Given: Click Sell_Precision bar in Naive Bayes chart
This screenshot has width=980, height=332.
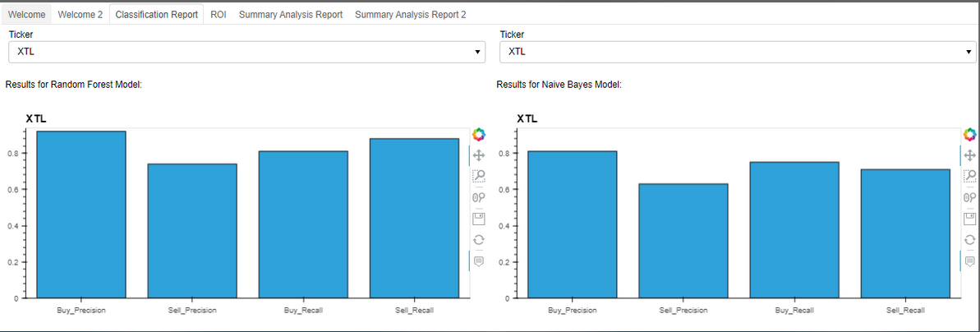Looking at the screenshot, I should pos(683,241).
